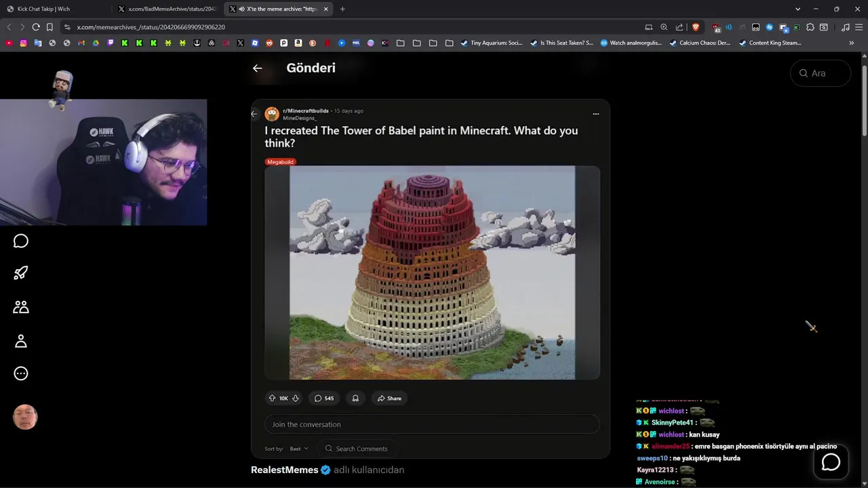
Task: Open communities people icon in sidebar
Action: (21, 307)
